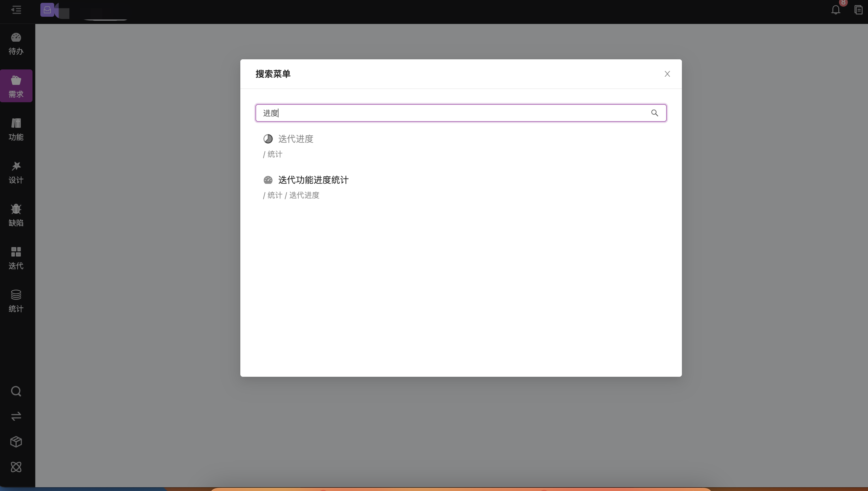Close the 搜索菜单 dialog

point(667,74)
